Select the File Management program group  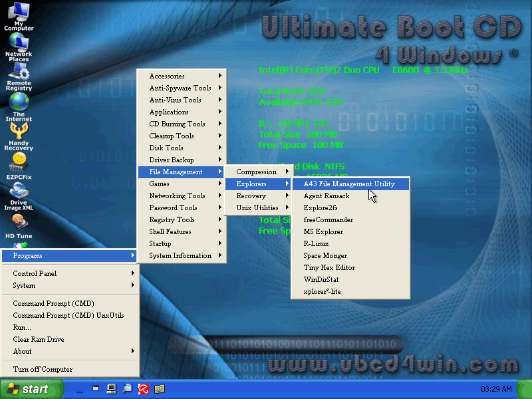(181, 172)
